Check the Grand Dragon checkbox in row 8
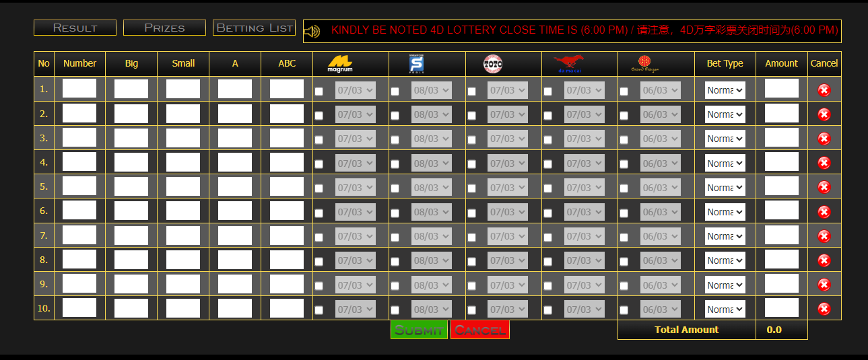 (624, 262)
